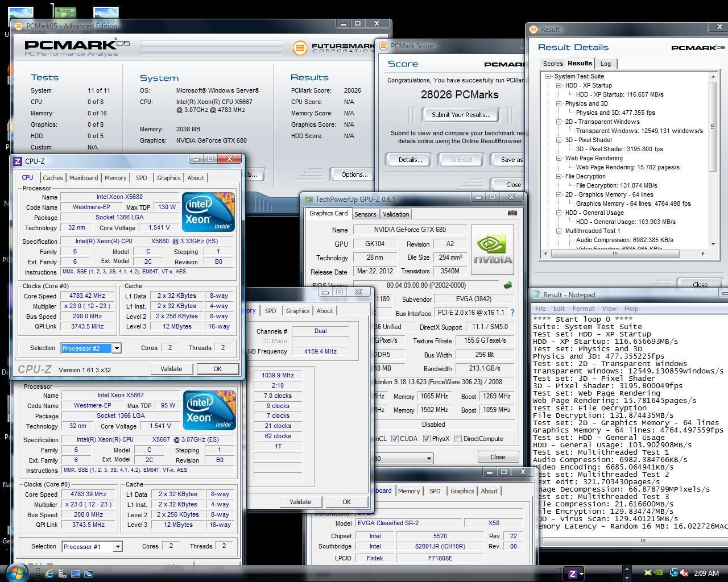
Task: Open the Windows Start orb
Action: coord(16,572)
